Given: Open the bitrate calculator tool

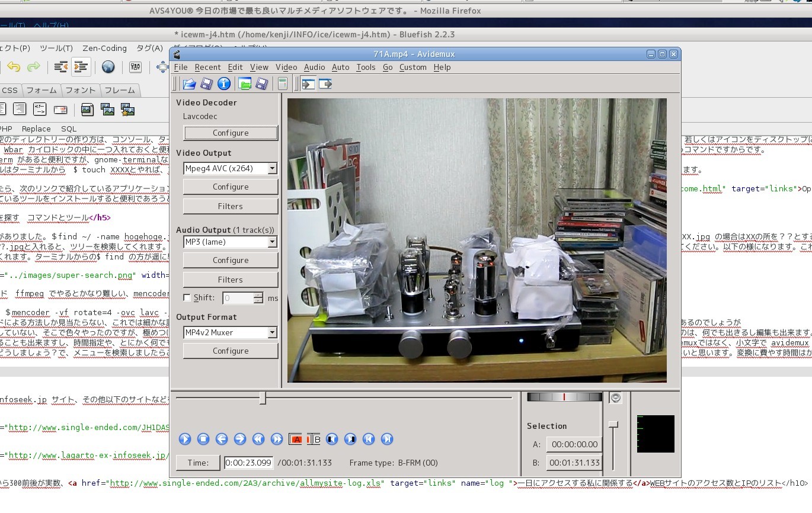Looking at the screenshot, I should [283, 84].
